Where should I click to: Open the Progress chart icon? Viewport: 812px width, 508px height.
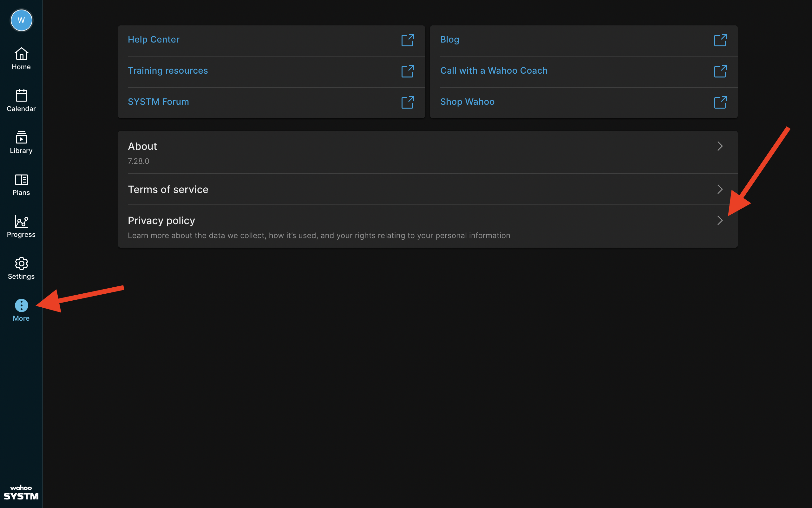(x=21, y=221)
